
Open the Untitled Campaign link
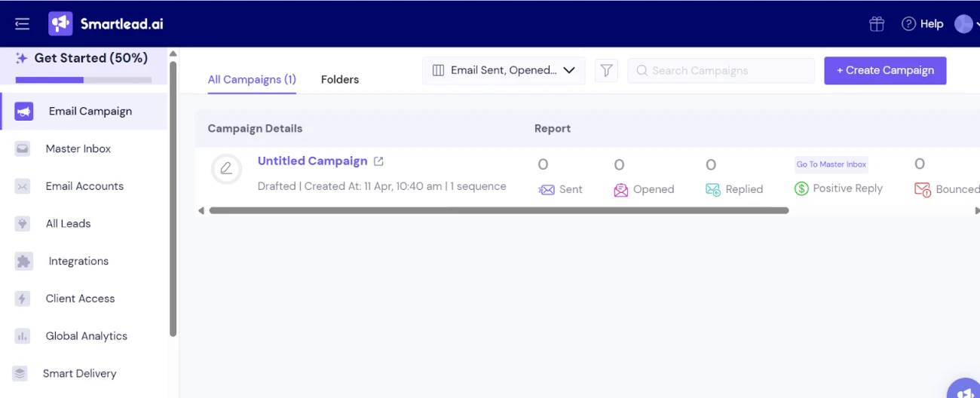[312, 161]
